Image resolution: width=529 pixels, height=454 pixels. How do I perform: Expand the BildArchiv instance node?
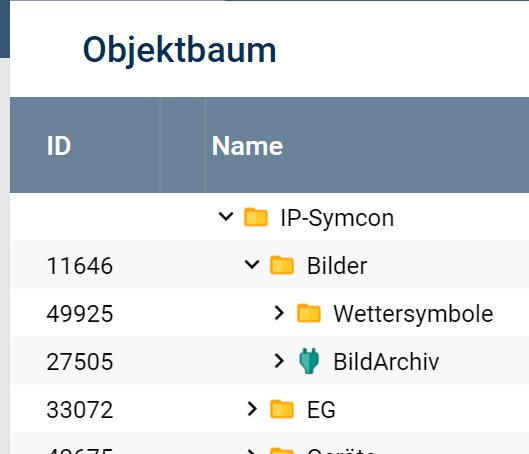279,361
